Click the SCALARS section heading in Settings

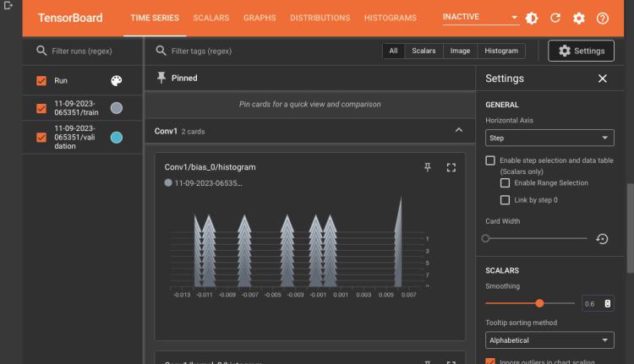[502, 270]
